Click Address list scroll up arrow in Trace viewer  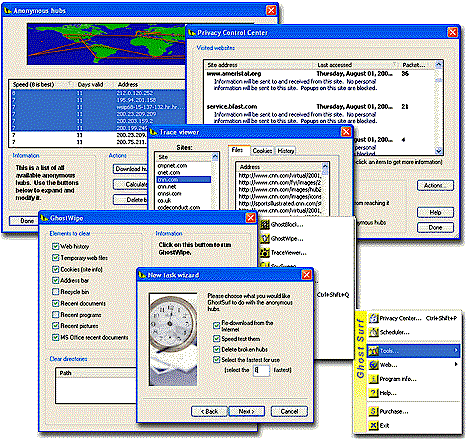click(x=325, y=166)
